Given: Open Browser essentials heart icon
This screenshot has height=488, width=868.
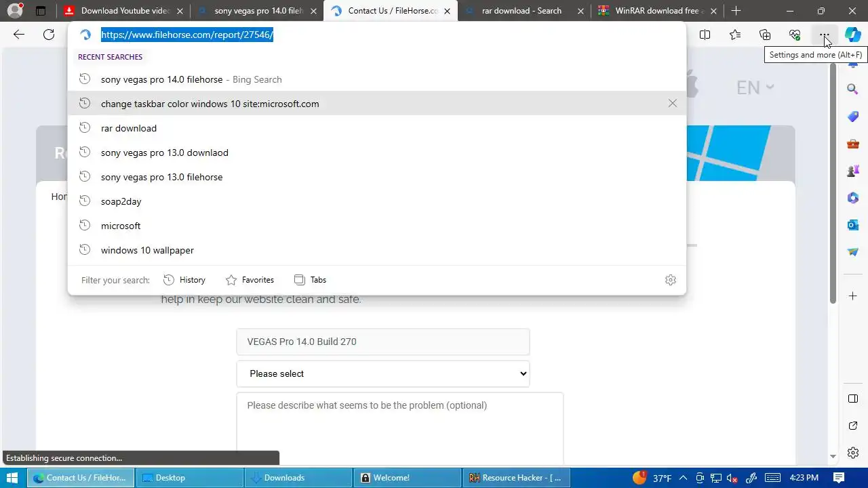Looking at the screenshot, I should click(795, 35).
